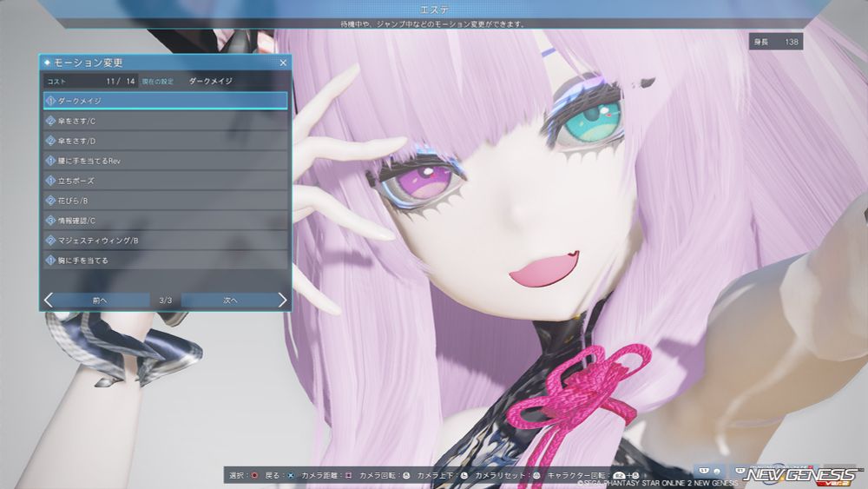Click cost-1 diamond icon beside 立ちポーズ

coord(50,181)
